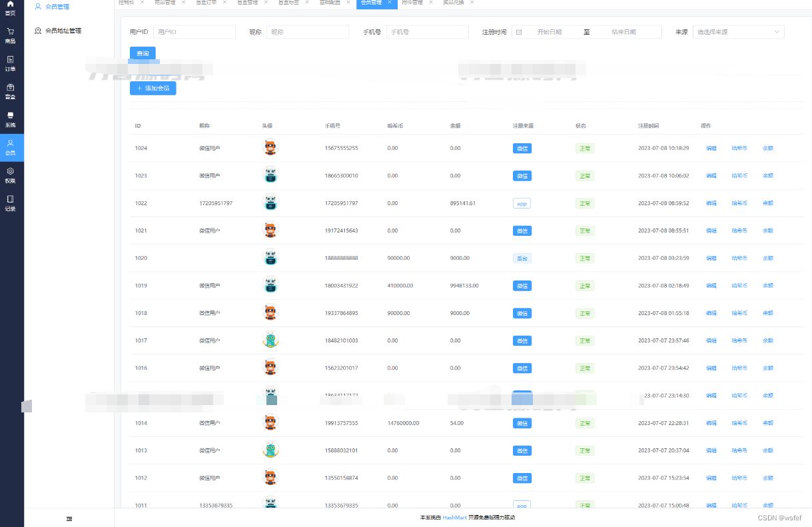This screenshot has height=527, width=812.
Task: Click the blue 微信 source tag of member 1023
Action: 522,175
